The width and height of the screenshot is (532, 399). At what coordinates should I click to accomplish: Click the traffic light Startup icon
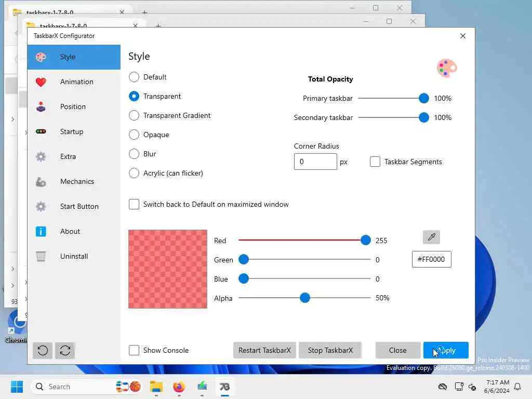[x=41, y=131]
